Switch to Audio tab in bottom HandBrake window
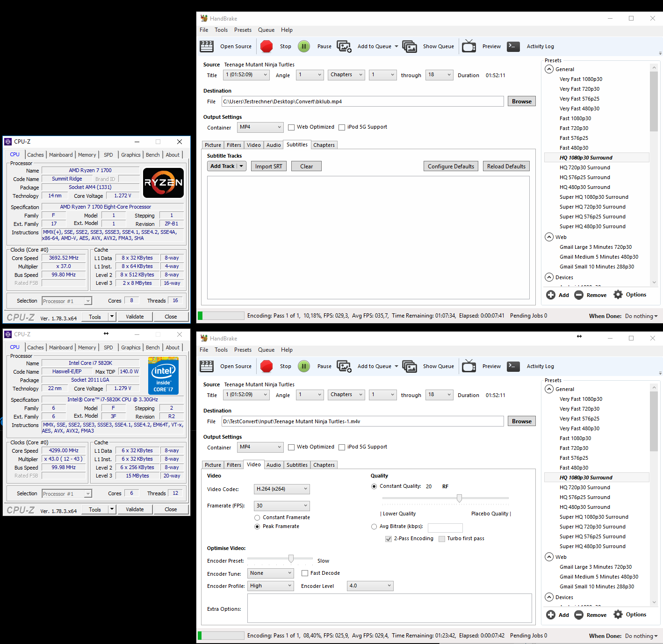Viewport: 663px width, 644px height. coord(274,465)
